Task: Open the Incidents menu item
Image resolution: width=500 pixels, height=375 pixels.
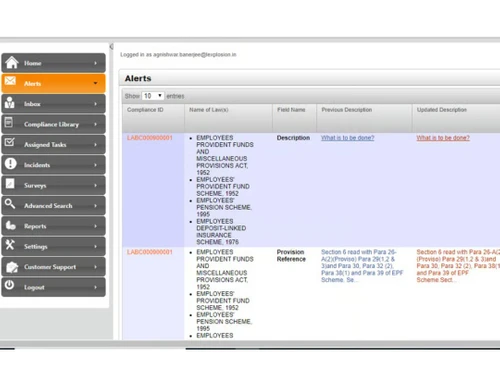Action: tap(53, 165)
